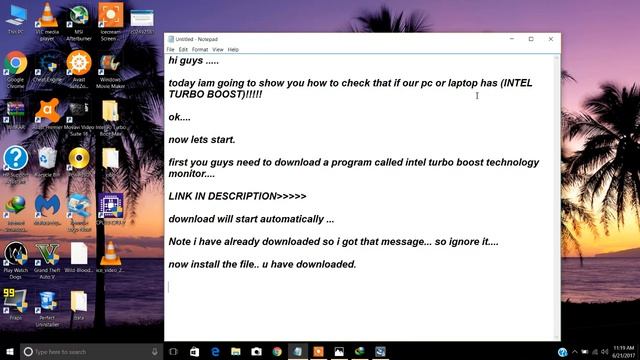
Task: Open MSI Afterburner shortcut
Action: coord(78,22)
